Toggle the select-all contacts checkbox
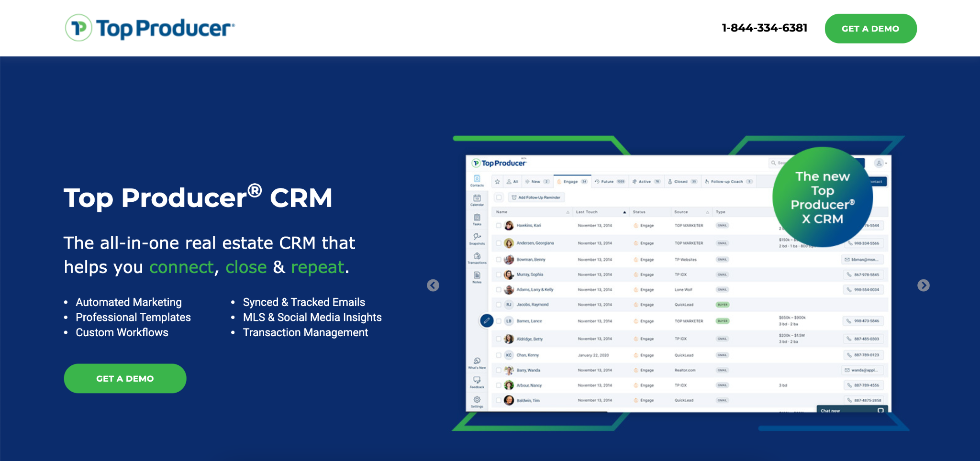980x461 pixels. pyautogui.click(x=499, y=198)
